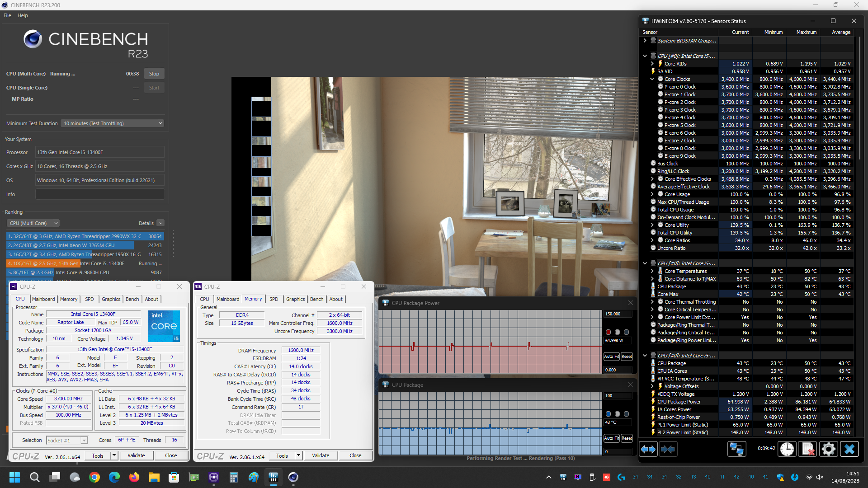Click the Info input field in Cinebench
868x488 pixels.
click(x=100, y=194)
